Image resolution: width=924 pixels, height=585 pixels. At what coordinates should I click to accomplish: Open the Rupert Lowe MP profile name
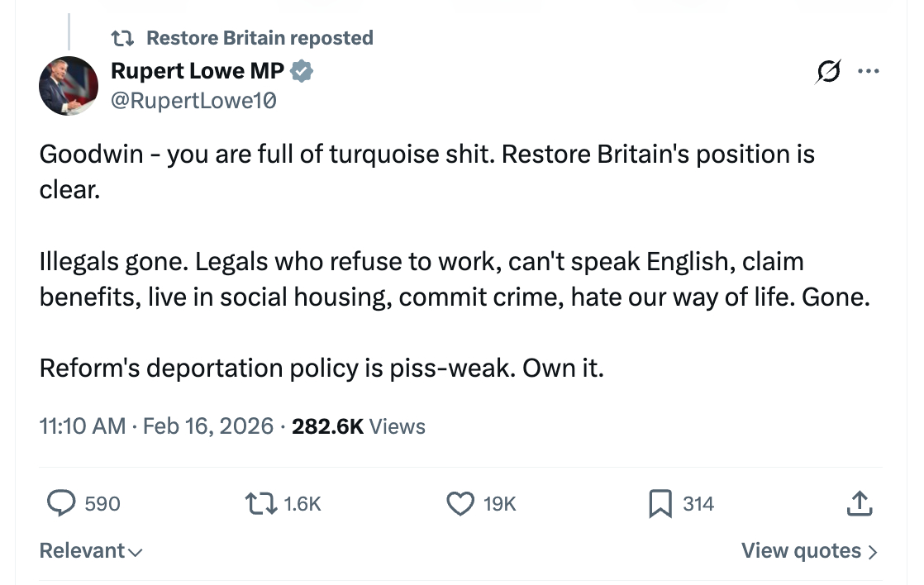click(198, 73)
